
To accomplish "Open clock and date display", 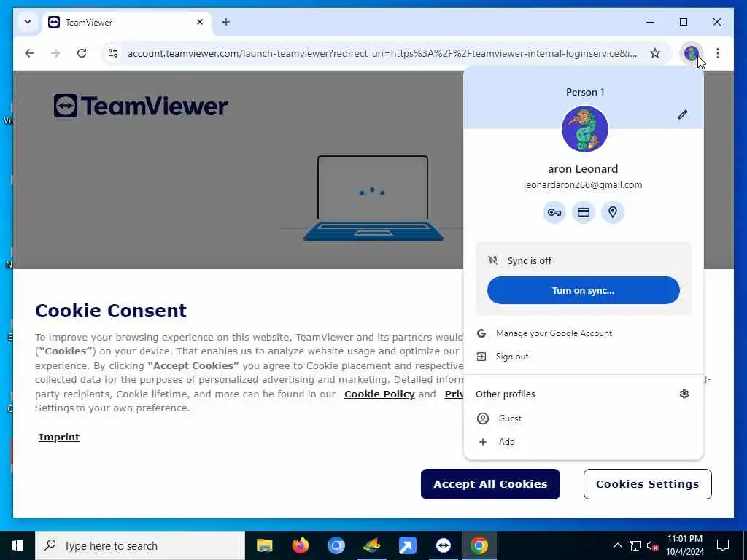I will tap(684, 545).
